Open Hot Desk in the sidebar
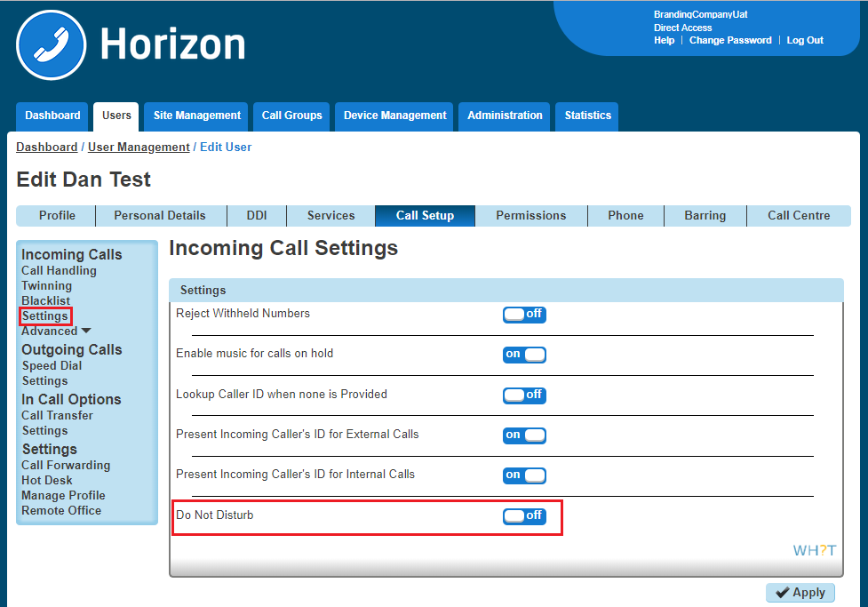This screenshot has width=868, height=607. click(46, 480)
